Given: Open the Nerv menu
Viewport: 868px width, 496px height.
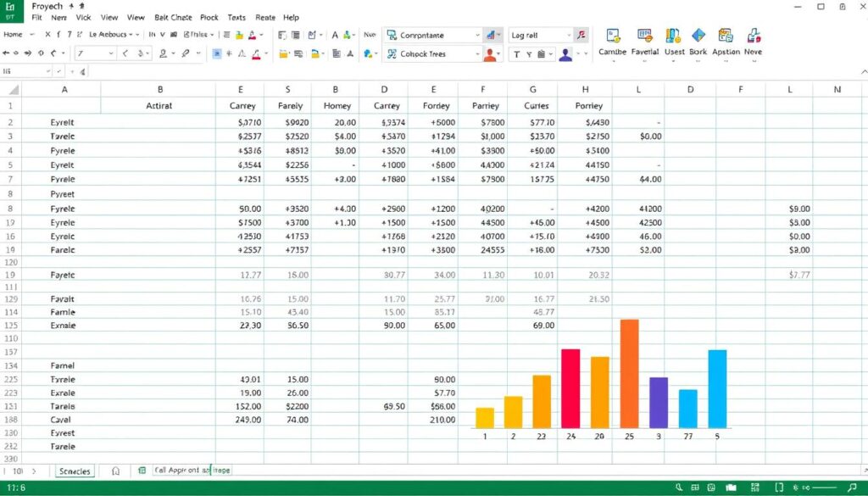Looking at the screenshot, I should [58, 18].
